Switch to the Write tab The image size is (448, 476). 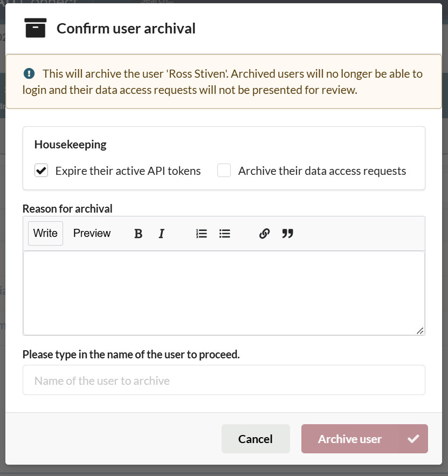point(45,233)
